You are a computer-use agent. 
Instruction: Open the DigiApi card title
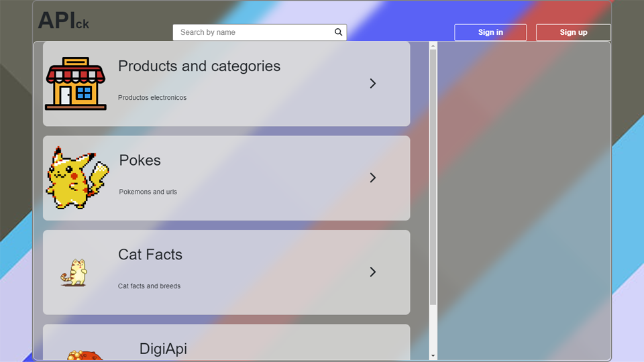tap(163, 349)
